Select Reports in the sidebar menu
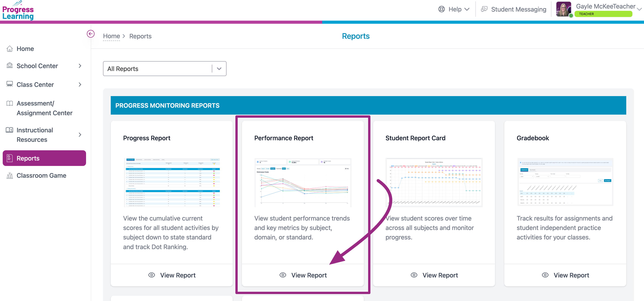644x301 pixels. pyautogui.click(x=44, y=158)
